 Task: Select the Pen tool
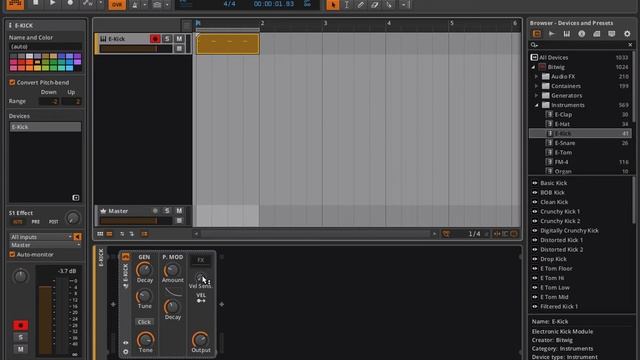[360, 4]
